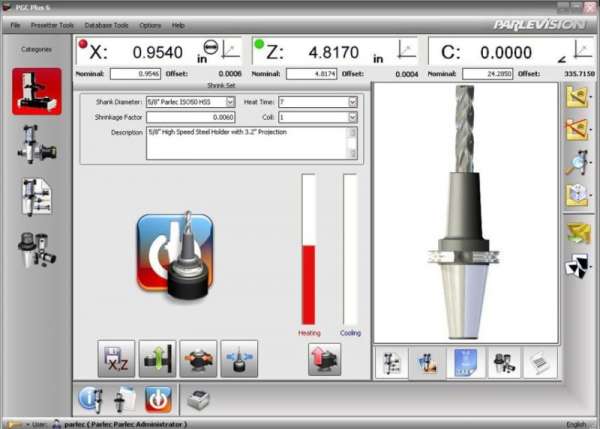The image size is (600, 429).
Task: Click the parlec user status entry
Action: pyautogui.click(x=126, y=424)
